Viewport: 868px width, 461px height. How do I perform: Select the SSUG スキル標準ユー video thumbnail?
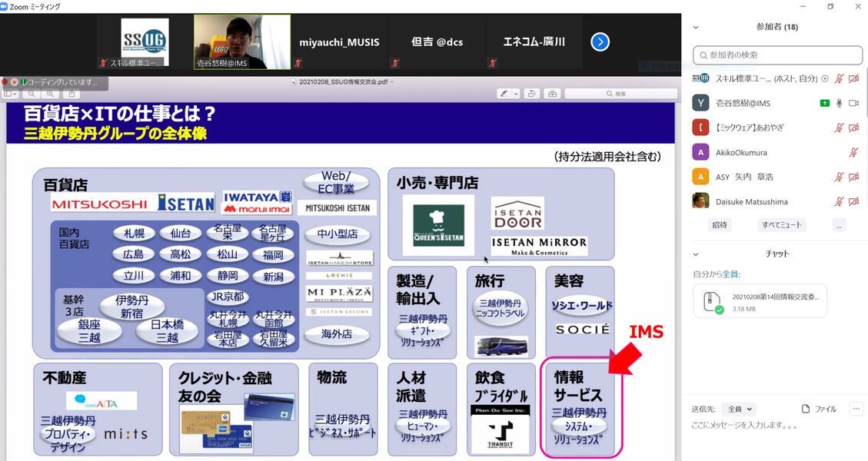click(145, 42)
